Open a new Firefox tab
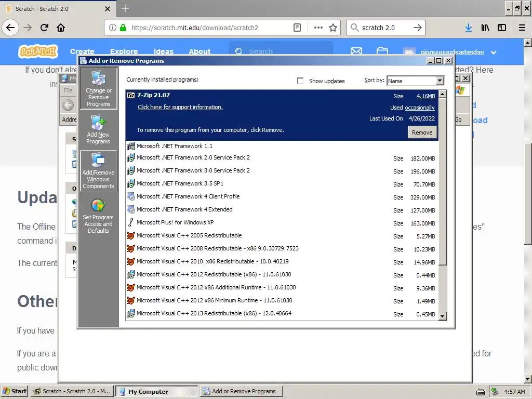The image size is (532, 399). click(125, 8)
